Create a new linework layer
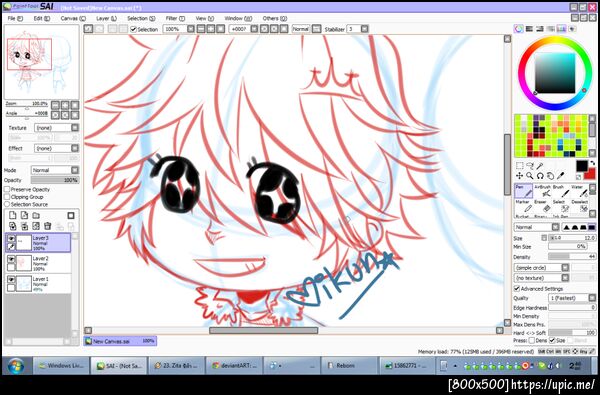The image size is (600, 395). tap(24, 215)
